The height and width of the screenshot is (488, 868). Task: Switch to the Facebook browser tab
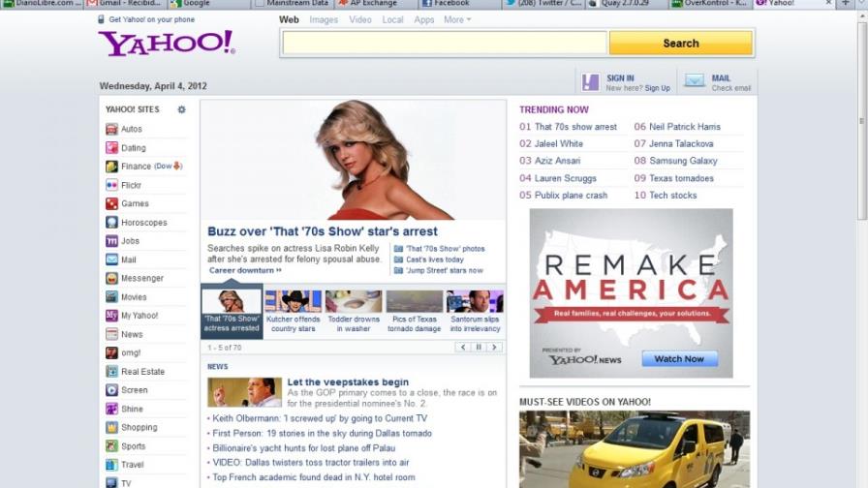457,4
